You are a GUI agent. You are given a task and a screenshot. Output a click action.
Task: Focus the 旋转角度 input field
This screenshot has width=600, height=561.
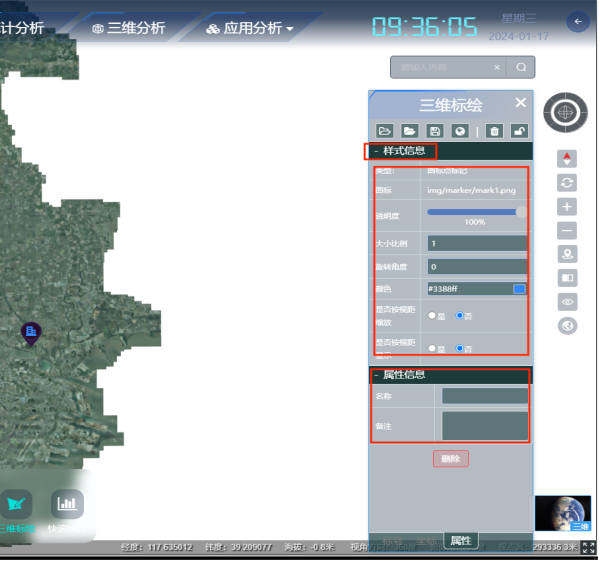[478, 267]
